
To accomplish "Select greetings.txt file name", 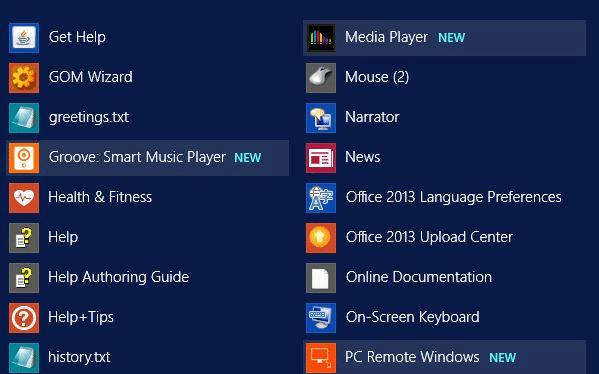I will tap(89, 117).
